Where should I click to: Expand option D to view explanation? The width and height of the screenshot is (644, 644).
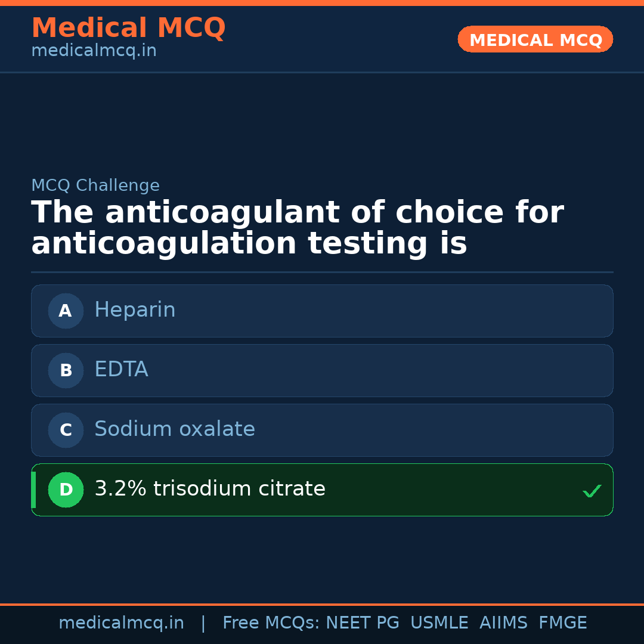(x=322, y=490)
